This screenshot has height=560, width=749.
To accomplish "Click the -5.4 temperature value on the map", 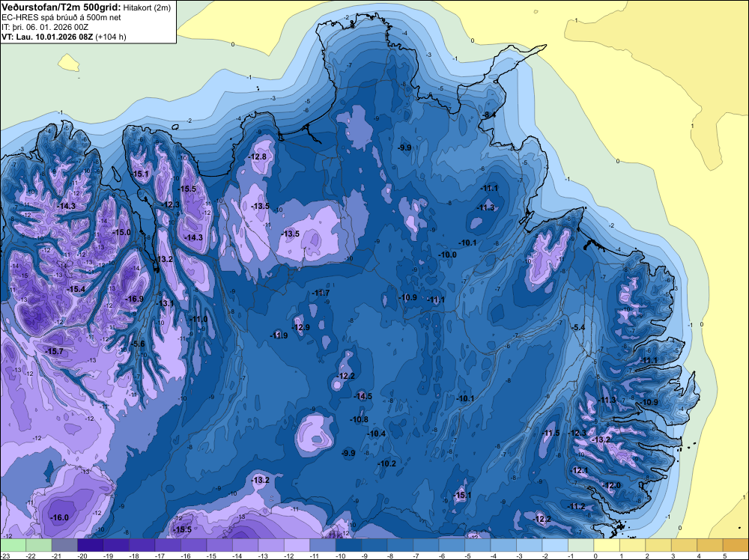I will [577, 327].
